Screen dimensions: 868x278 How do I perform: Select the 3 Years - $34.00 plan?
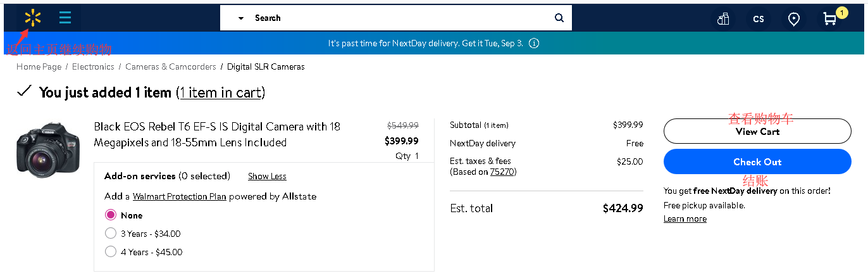(x=111, y=234)
